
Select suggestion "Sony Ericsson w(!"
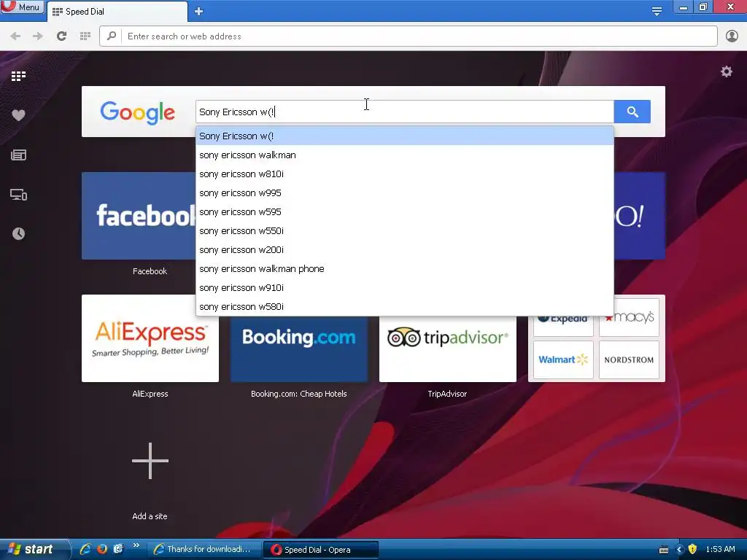404,136
